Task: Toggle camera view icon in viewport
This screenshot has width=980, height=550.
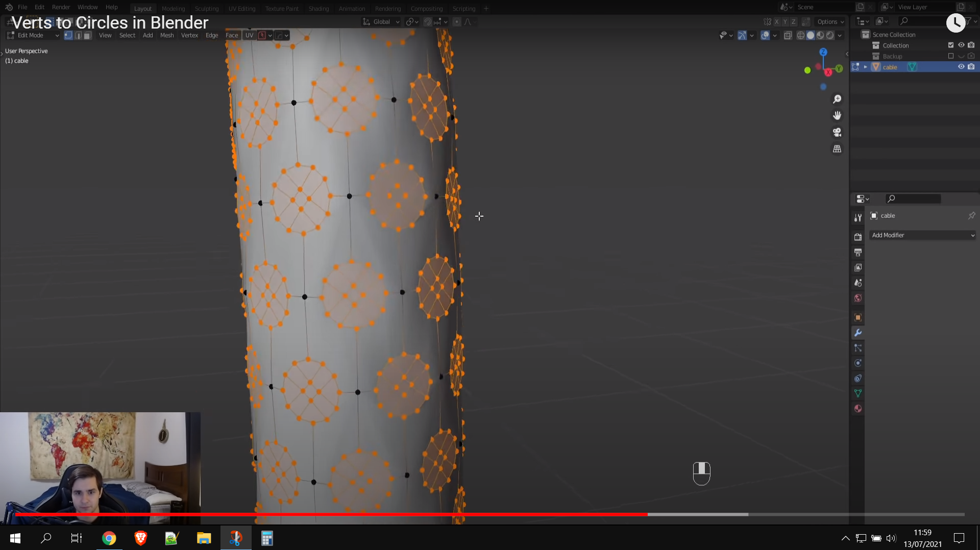Action: [837, 132]
